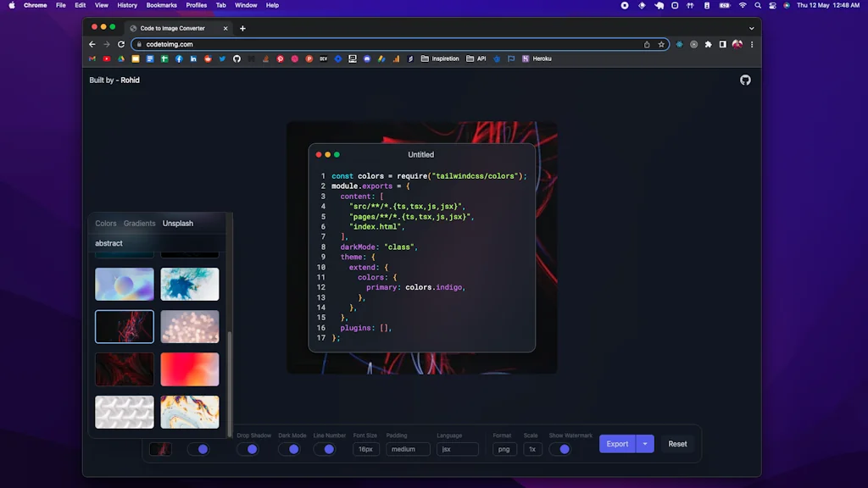868x488 pixels.
Task: Open the GitHub repository icon top right
Action: [x=745, y=80]
